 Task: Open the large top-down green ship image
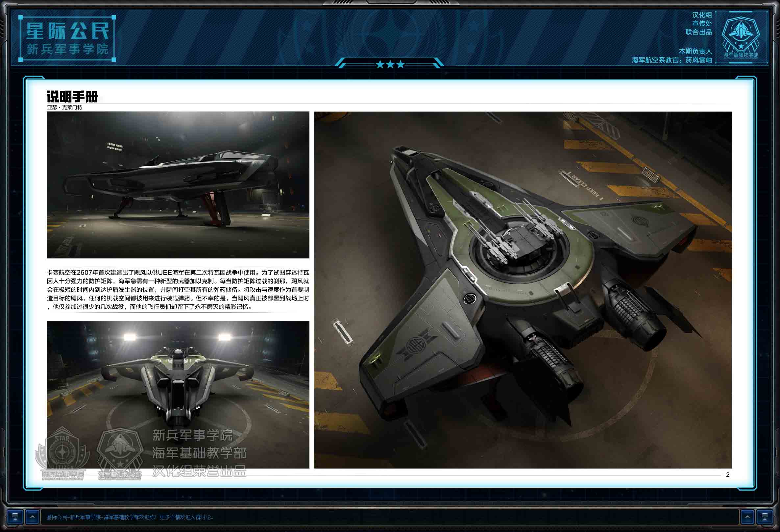[x=523, y=290]
